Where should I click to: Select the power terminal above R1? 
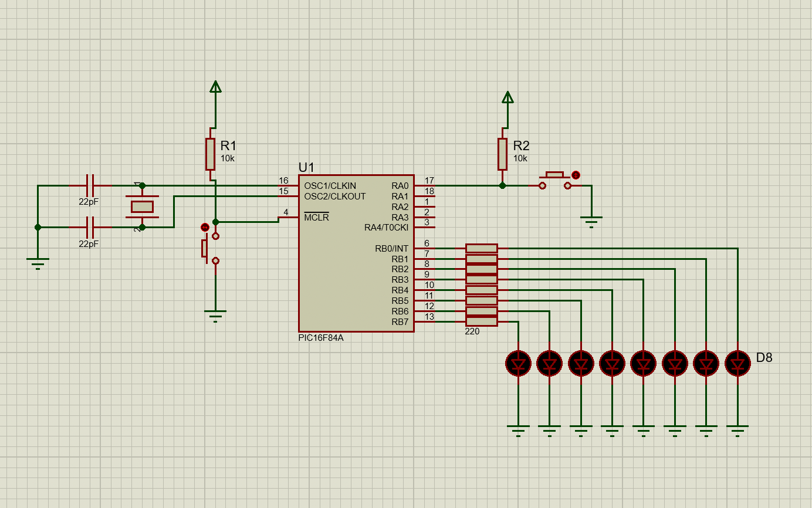coord(215,87)
